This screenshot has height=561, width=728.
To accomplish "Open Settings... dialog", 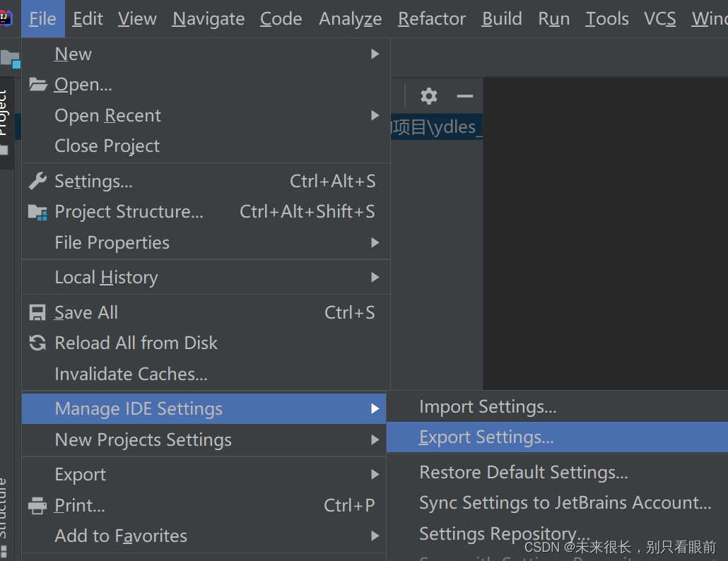I will pyautogui.click(x=206, y=181).
